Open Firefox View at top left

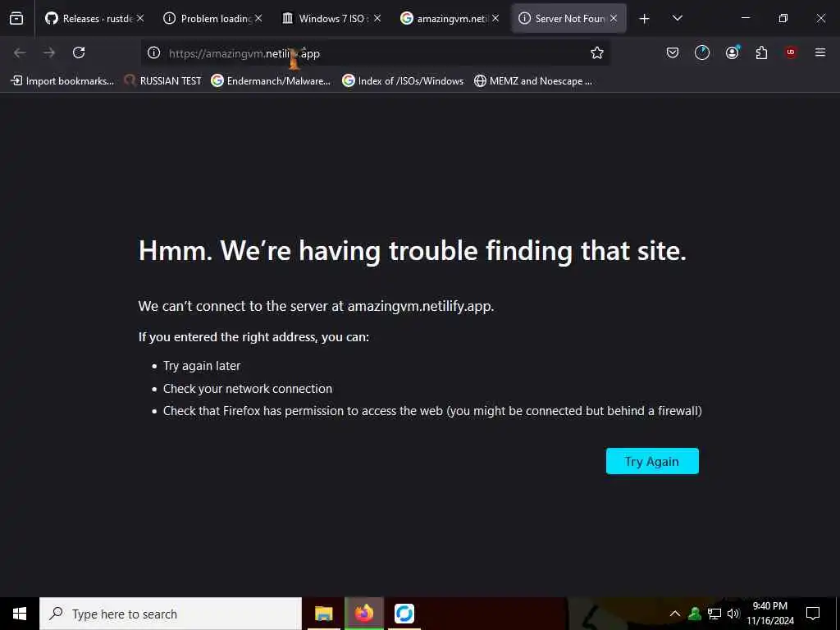(x=16, y=18)
